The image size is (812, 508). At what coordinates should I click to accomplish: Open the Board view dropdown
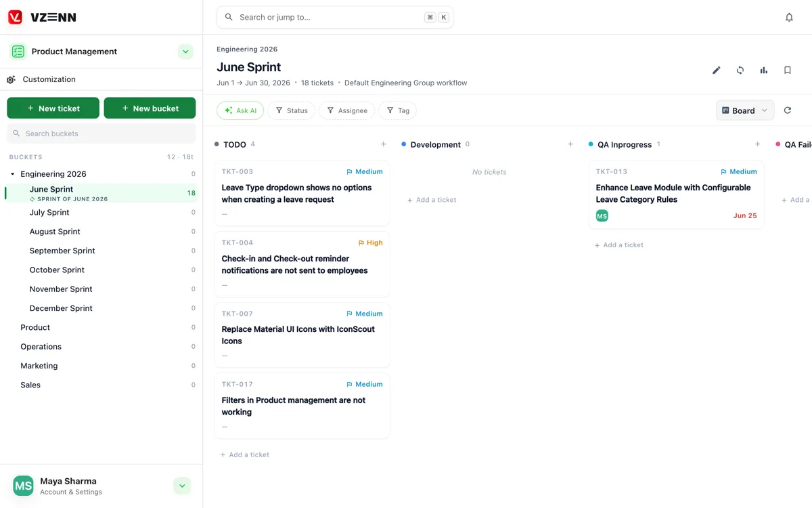[x=745, y=110]
